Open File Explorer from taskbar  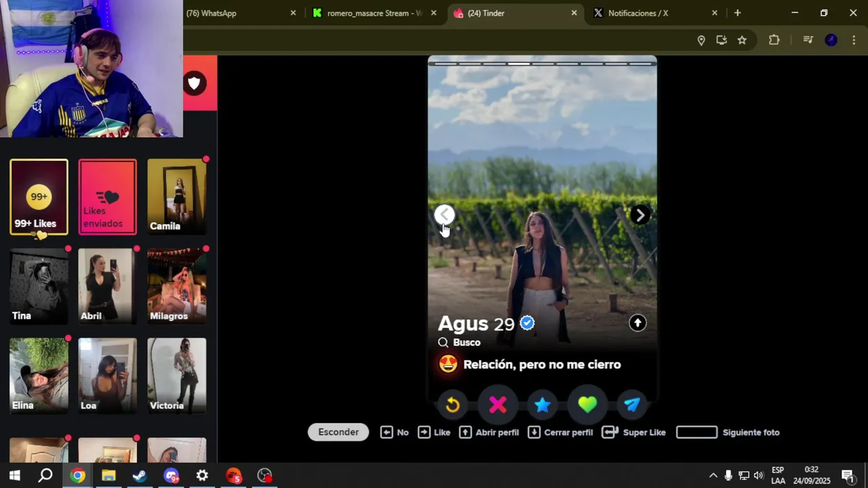tap(108, 475)
